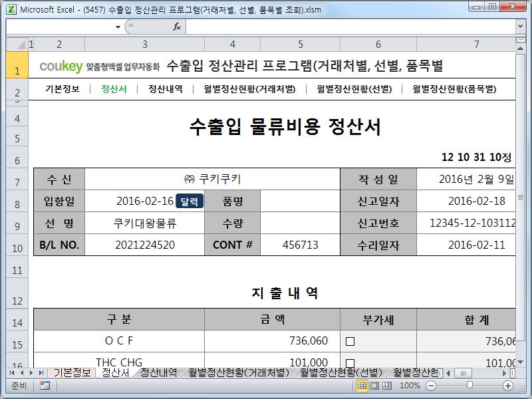532x399 pixels.
Task: Click the zoom out minus button
Action: coord(431,386)
